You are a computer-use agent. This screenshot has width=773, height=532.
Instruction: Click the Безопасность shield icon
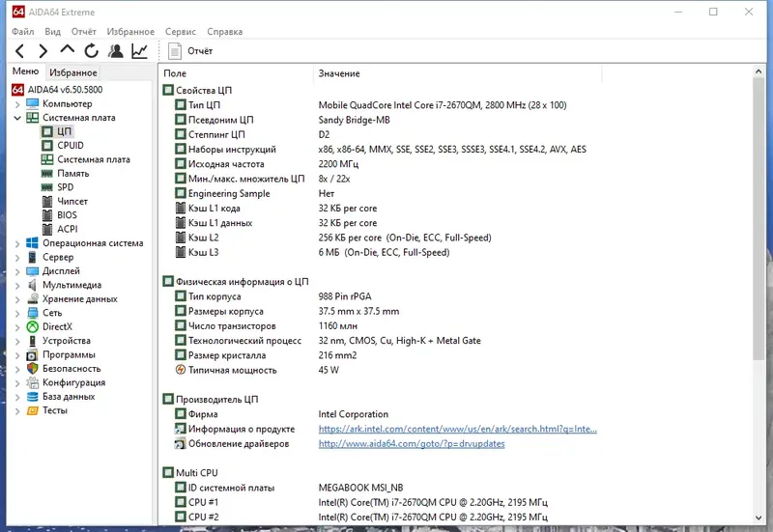click(33, 369)
